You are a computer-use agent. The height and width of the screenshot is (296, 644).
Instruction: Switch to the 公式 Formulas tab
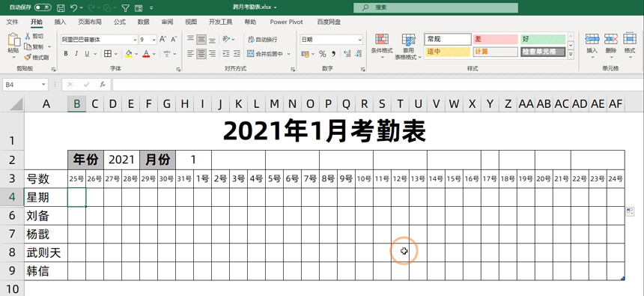point(120,22)
